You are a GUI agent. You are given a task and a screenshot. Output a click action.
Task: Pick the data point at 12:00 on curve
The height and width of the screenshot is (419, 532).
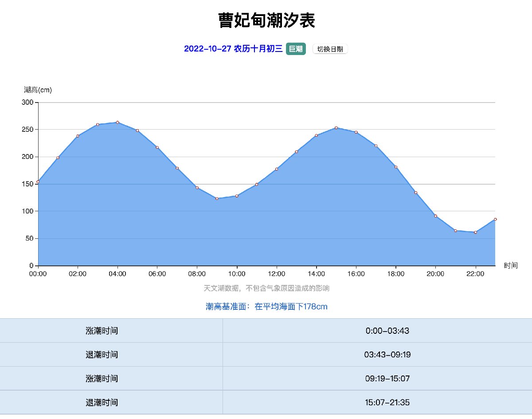click(277, 169)
